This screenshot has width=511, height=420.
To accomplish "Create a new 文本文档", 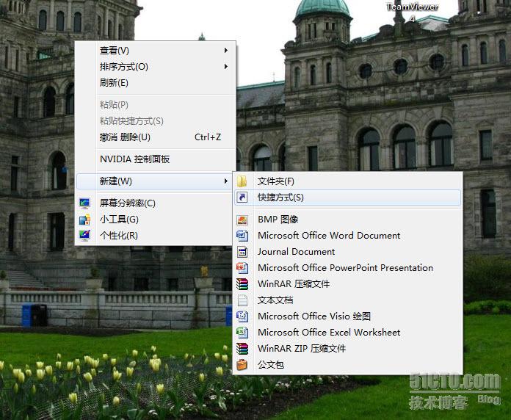I will click(x=348, y=300).
